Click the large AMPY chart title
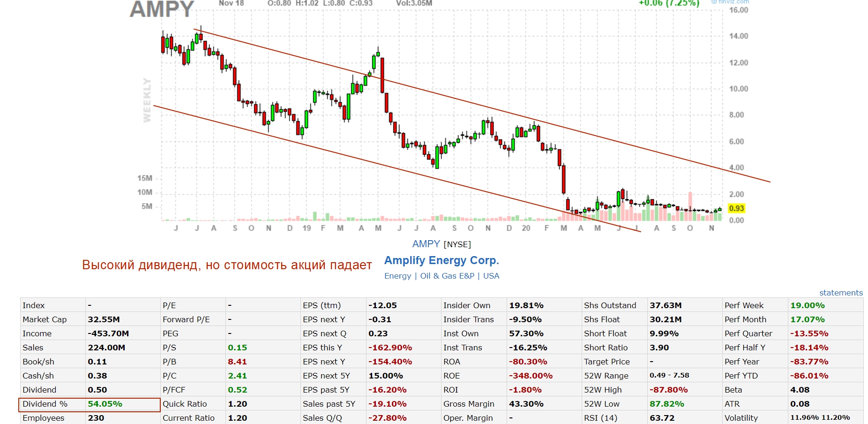 162,9
